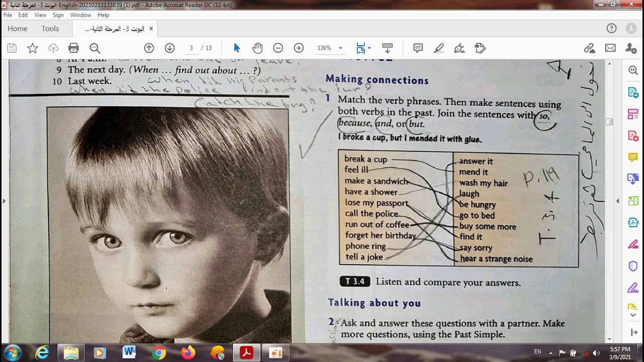Open Organize Pages tool in right pane
Image resolution: width=644 pixels, height=362 pixels.
click(x=633, y=114)
